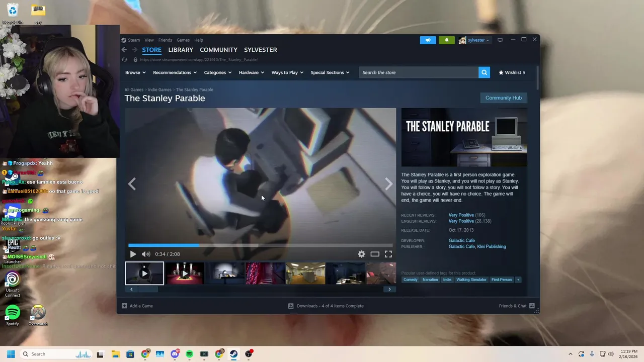The width and height of the screenshot is (644, 362).
Task: Open Discord from the taskbar
Action: click(175, 354)
